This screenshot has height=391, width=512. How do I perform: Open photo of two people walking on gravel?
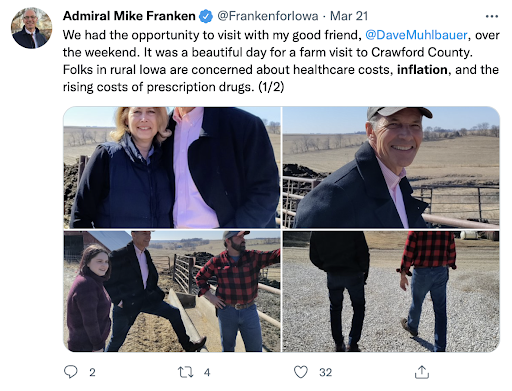tap(391, 291)
